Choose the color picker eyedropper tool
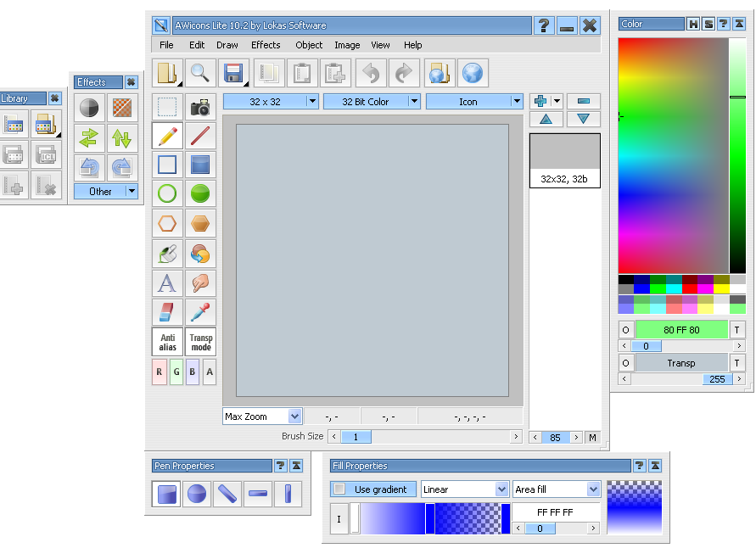Screen dimensions: 756x548 pos(200,312)
